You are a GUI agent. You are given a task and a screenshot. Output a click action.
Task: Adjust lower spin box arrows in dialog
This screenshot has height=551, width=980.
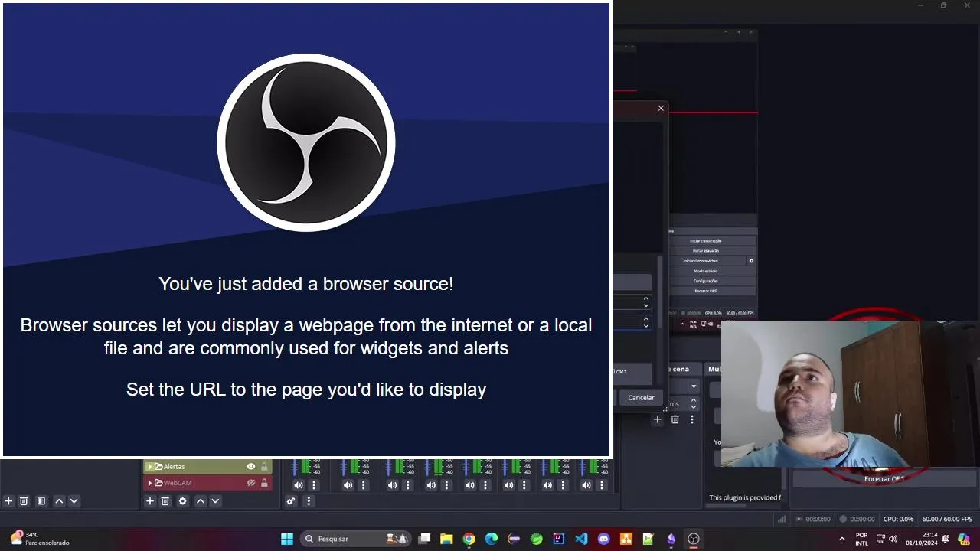[x=646, y=322]
